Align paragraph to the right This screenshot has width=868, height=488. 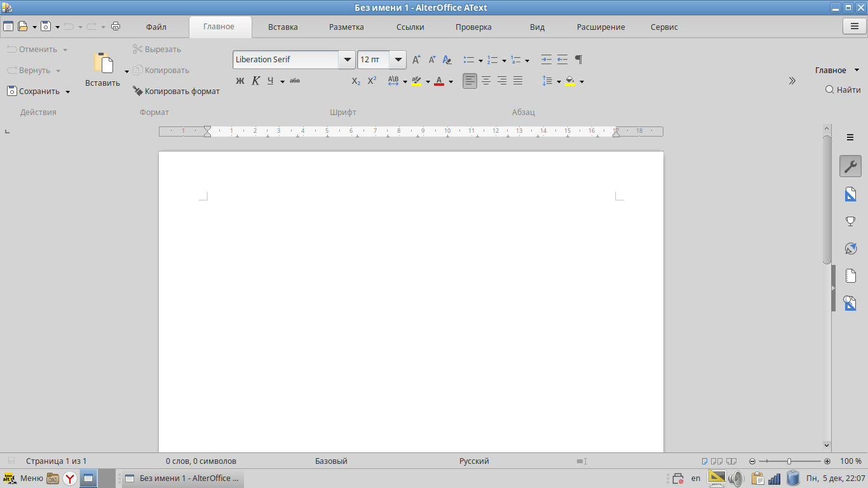point(502,81)
